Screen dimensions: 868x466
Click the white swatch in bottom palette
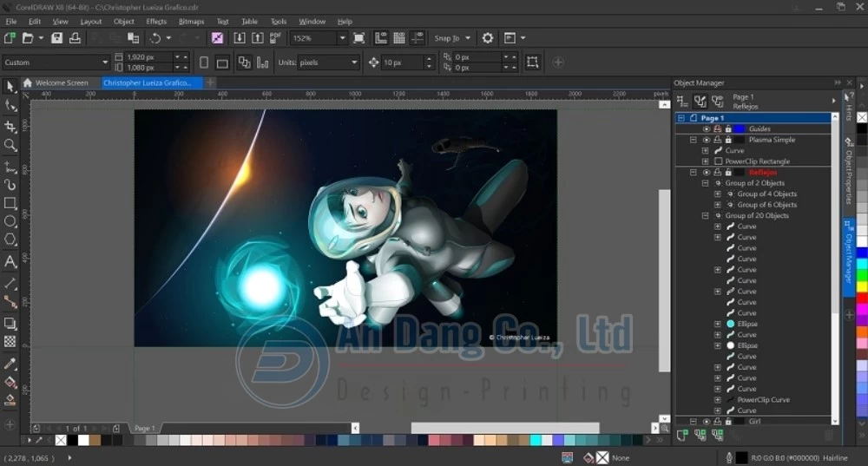pyautogui.click(x=83, y=441)
